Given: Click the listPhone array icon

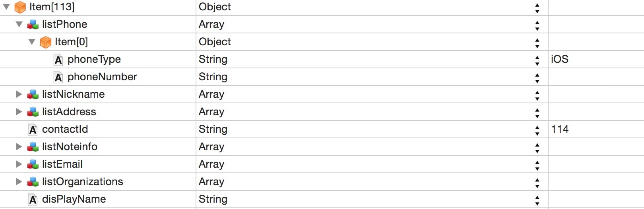Looking at the screenshot, I should (33, 25).
